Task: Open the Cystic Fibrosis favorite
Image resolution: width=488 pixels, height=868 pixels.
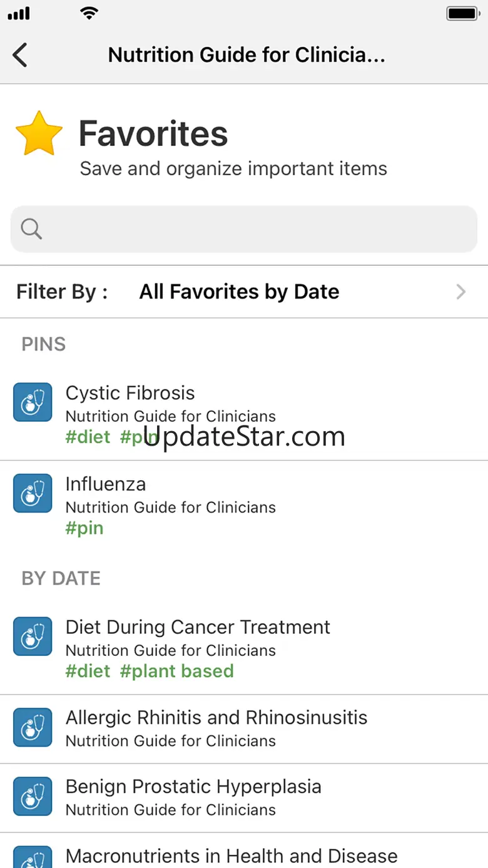Action: [130, 393]
